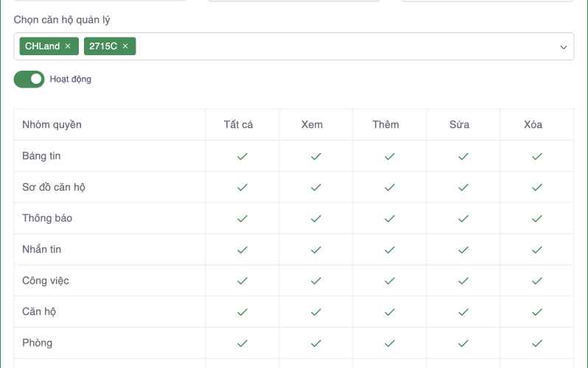Toggle Tất cả checkmark for Nhắn tin

242,250
